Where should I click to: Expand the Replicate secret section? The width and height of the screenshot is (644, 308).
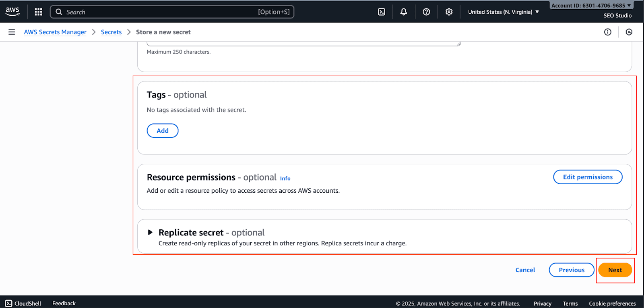(150, 232)
